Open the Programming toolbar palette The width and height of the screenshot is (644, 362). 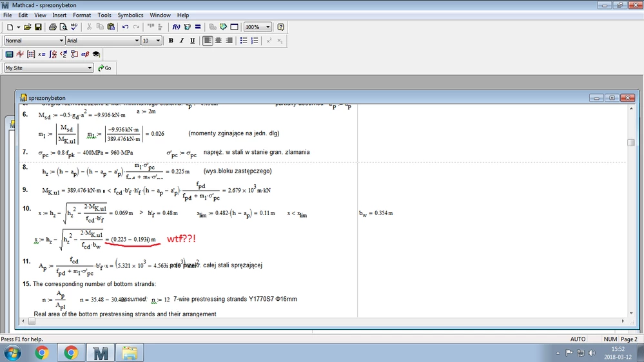click(74, 54)
